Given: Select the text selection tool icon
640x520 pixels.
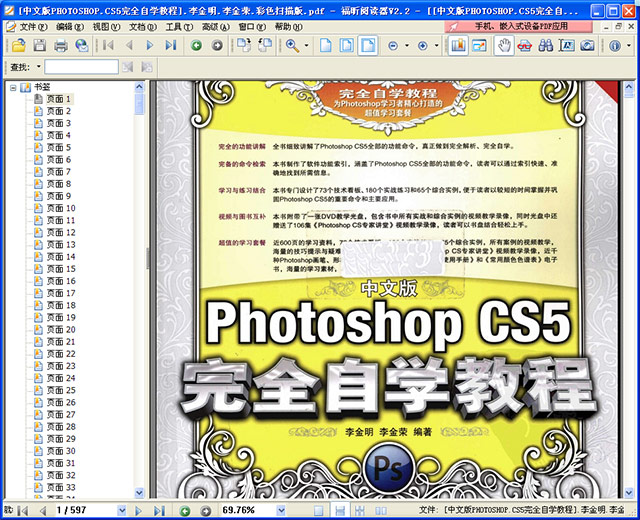Looking at the screenshot, I should pyautogui.click(x=567, y=45).
